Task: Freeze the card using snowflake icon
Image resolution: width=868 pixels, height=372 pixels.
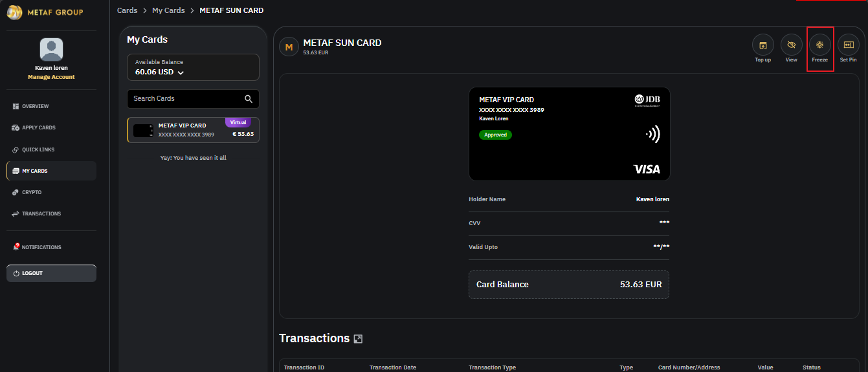Action: 819,45
